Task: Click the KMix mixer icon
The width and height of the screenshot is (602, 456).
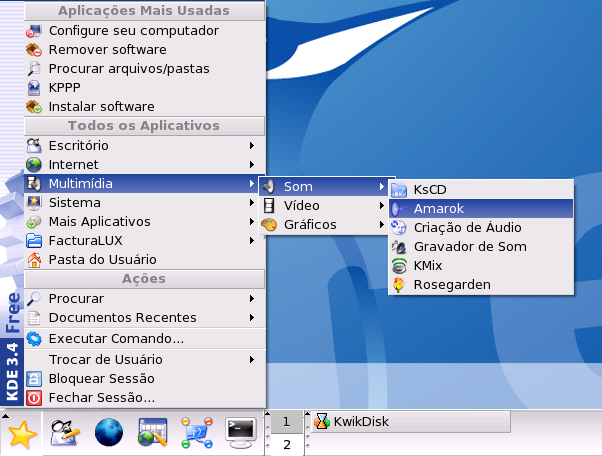Action: tap(399, 266)
